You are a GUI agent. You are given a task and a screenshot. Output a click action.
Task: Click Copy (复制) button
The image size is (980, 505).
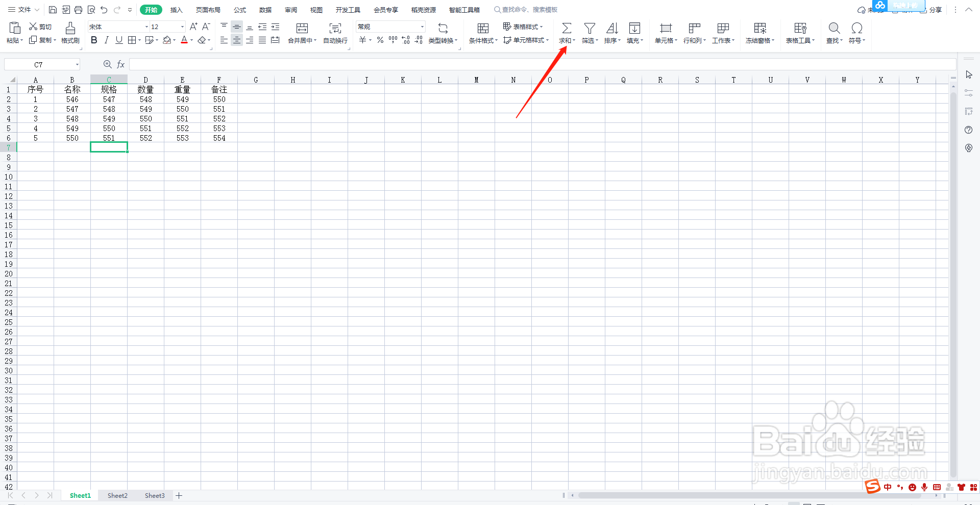tap(42, 40)
